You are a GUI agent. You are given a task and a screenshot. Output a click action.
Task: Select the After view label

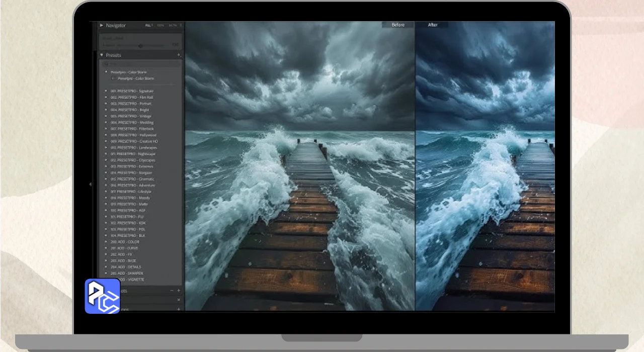[433, 25]
